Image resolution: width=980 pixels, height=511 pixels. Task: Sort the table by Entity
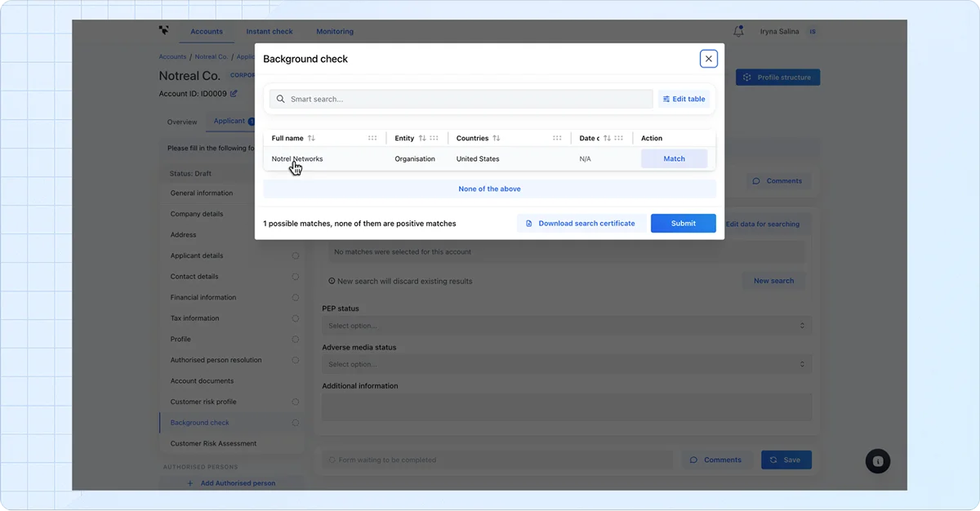[422, 138]
